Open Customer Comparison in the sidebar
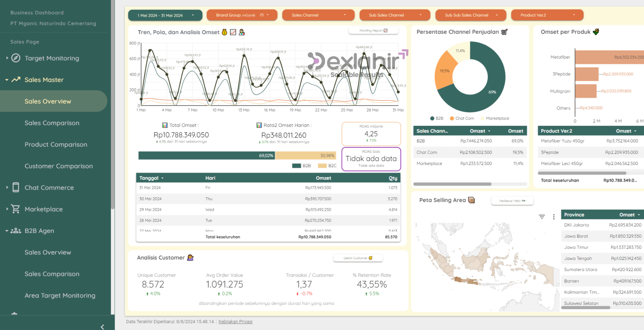The width and height of the screenshot is (644, 330). (58, 166)
